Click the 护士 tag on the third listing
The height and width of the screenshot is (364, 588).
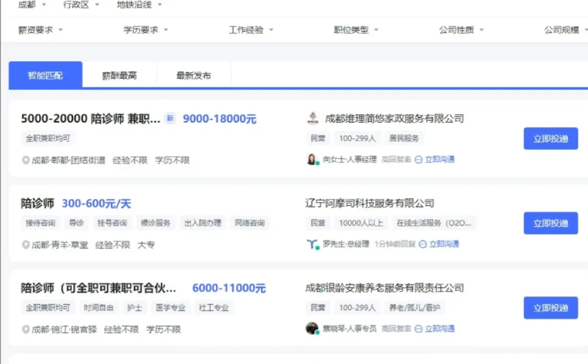pos(135,308)
